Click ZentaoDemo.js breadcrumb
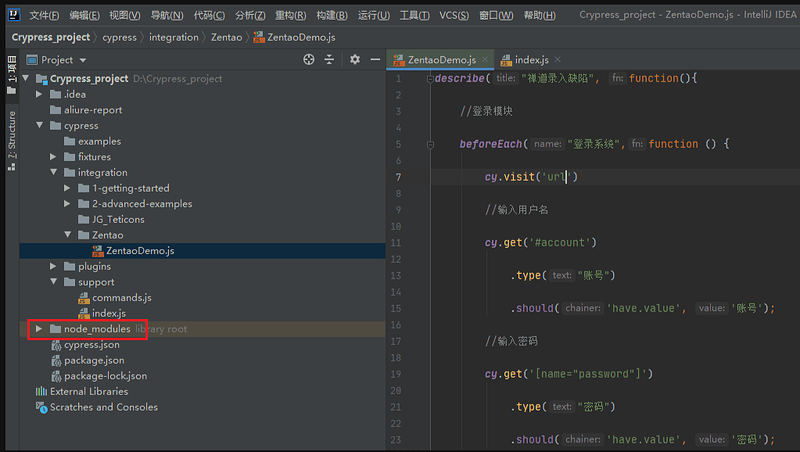This screenshot has height=452, width=800. pyautogui.click(x=295, y=37)
